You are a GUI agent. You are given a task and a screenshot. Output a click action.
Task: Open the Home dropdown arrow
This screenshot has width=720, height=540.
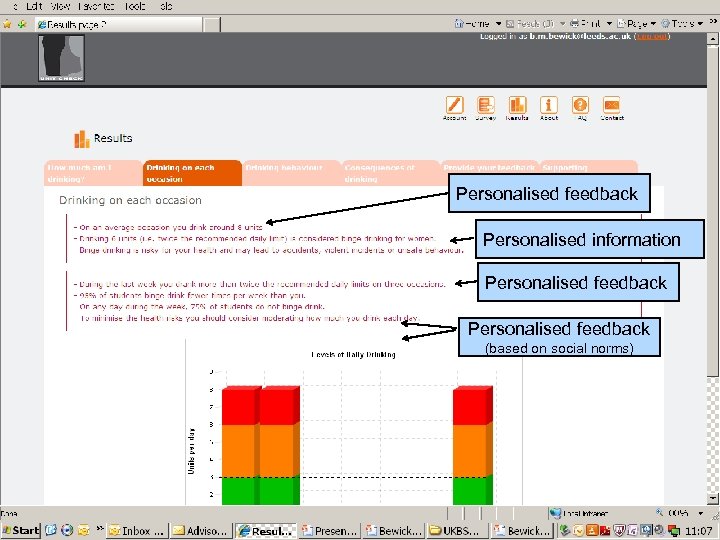click(498, 23)
